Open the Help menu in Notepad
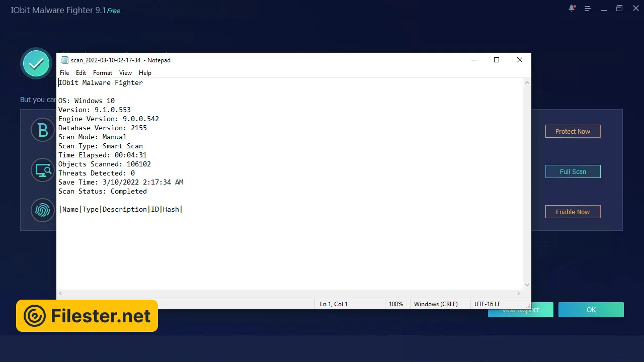644x362 pixels. click(x=145, y=73)
